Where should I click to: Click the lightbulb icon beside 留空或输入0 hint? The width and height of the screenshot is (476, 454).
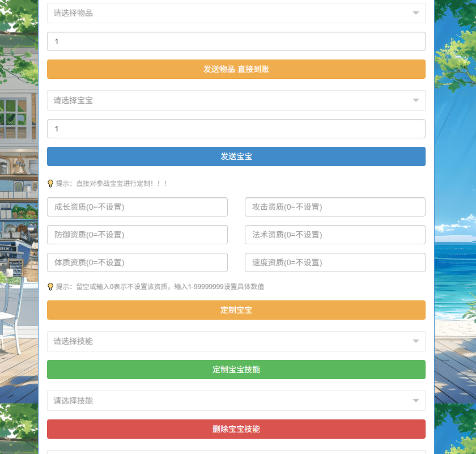50,287
